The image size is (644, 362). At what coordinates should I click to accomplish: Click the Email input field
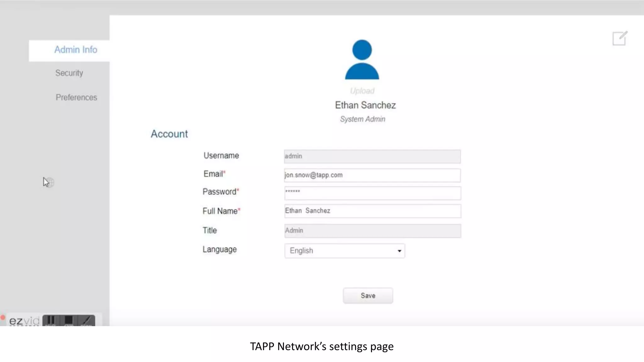(x=372, y=175)
